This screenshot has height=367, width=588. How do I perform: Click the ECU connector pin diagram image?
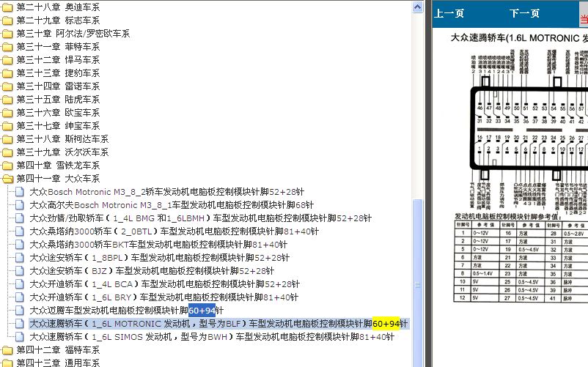tap(529, 129)
